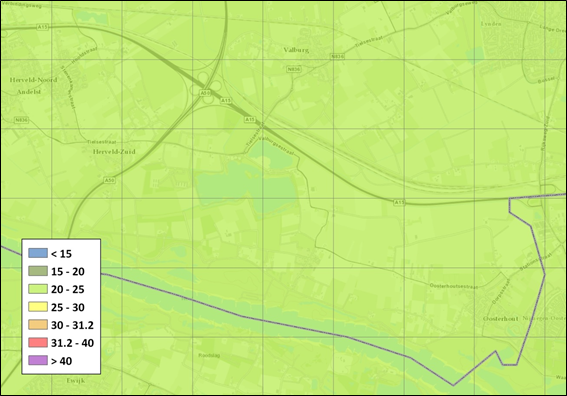Click the yellow '25 - 30' legend swatch

38,307
